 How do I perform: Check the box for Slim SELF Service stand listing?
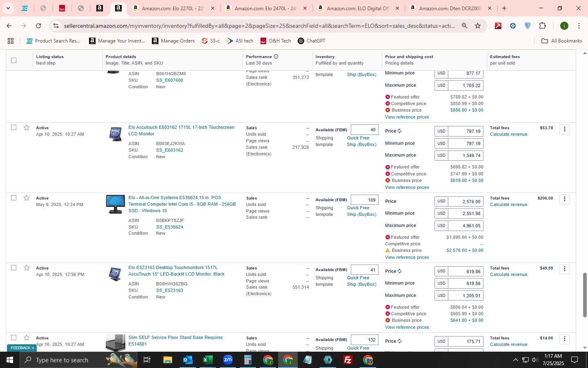tap(13, 338)
